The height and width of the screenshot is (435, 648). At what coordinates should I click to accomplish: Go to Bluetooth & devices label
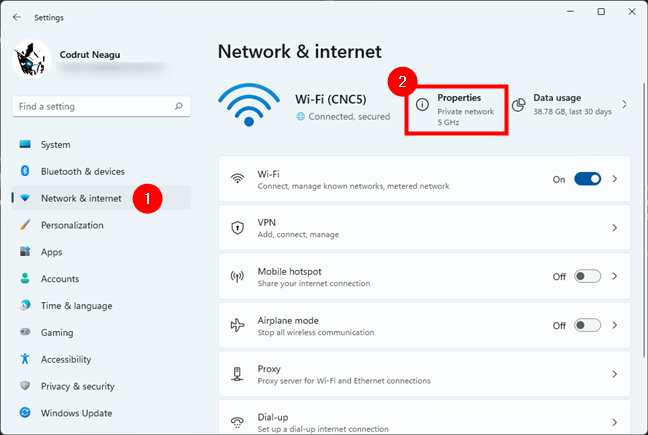[83, 171]
